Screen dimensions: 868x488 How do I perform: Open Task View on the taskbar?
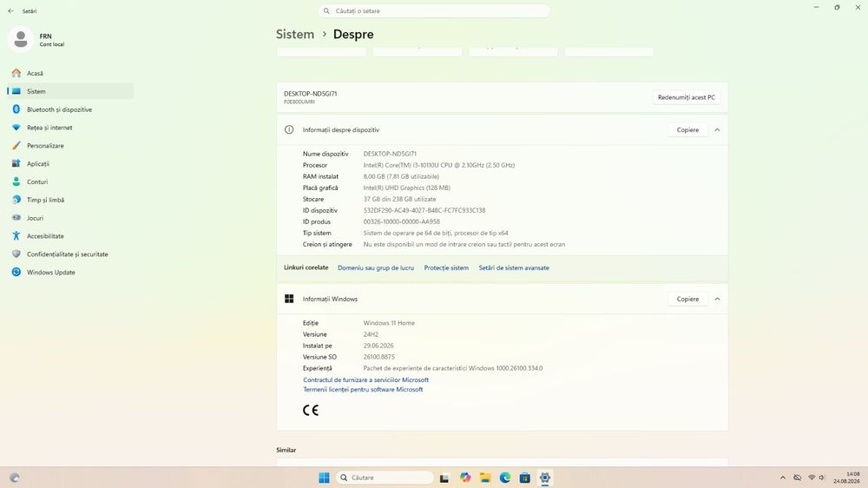coord(444,478)
